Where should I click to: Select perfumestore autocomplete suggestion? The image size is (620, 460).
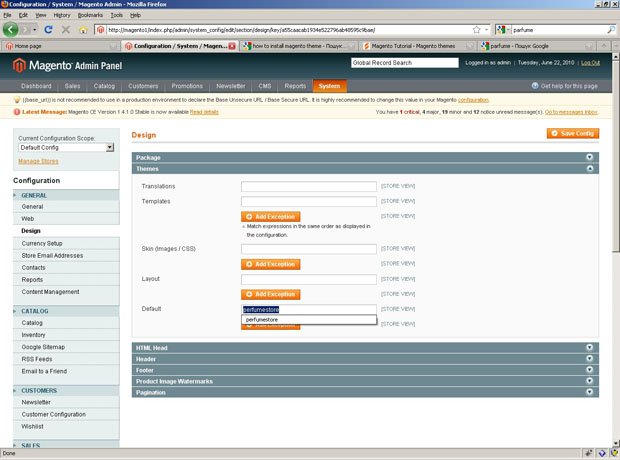(309, 320)
